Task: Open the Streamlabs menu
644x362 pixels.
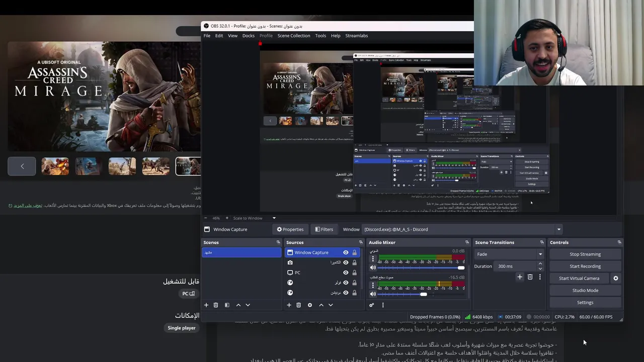Action: [x=357, y=36]
